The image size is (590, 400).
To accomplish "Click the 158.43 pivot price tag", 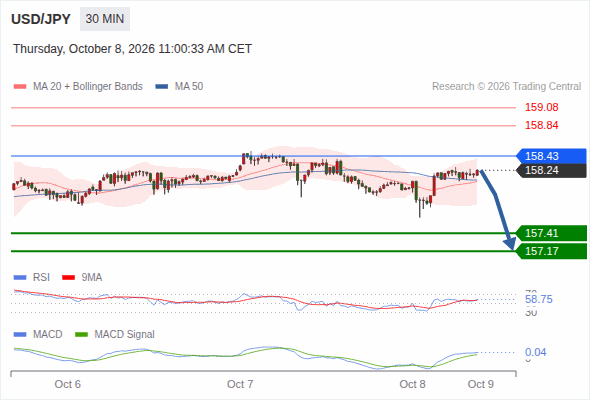I will coord(551,156).
